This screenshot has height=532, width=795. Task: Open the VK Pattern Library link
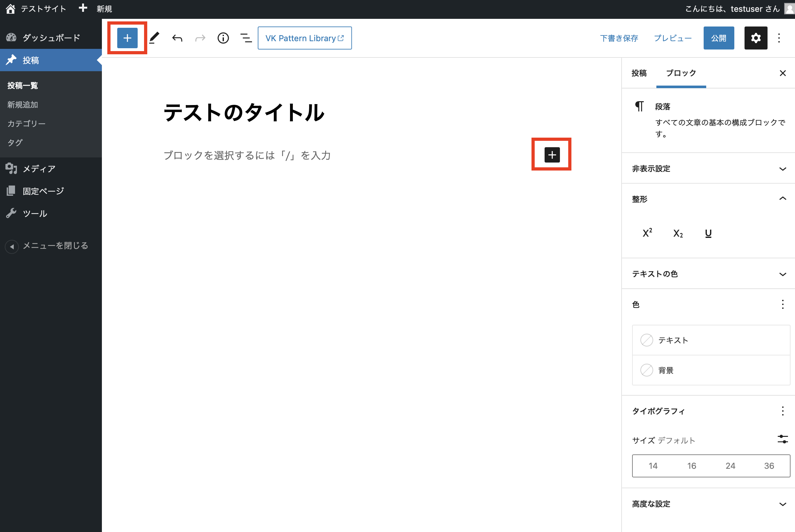[304, 38]
